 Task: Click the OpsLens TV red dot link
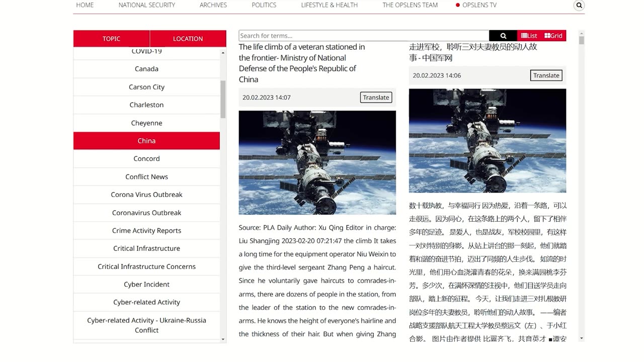[476, 5]
